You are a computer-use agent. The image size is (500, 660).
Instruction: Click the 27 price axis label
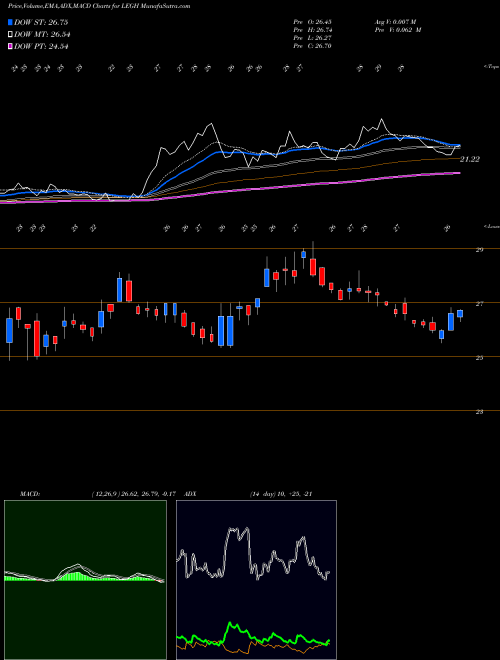[479, 303]
